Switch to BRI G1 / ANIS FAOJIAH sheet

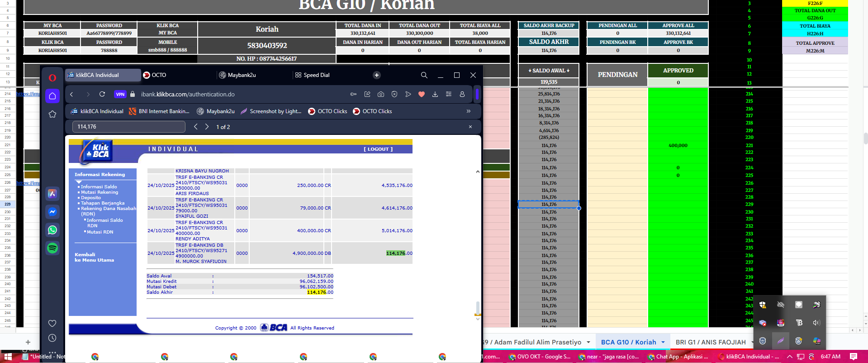(x=710, y=342)
